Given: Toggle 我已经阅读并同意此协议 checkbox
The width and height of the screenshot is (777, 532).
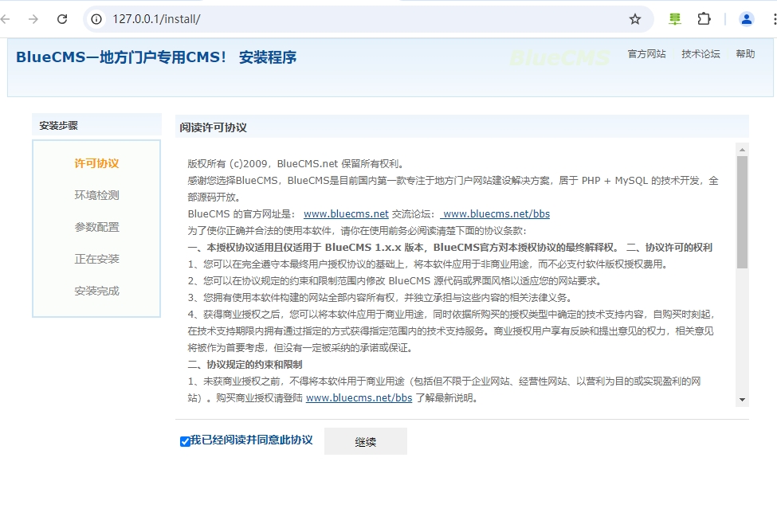Looking at the screenshot, I should point(185,441).
